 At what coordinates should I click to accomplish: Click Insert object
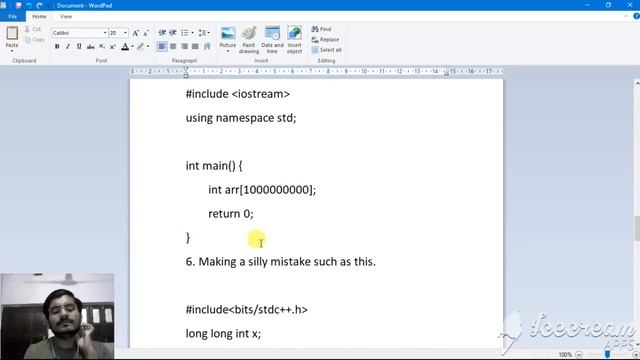pos(294,40)
